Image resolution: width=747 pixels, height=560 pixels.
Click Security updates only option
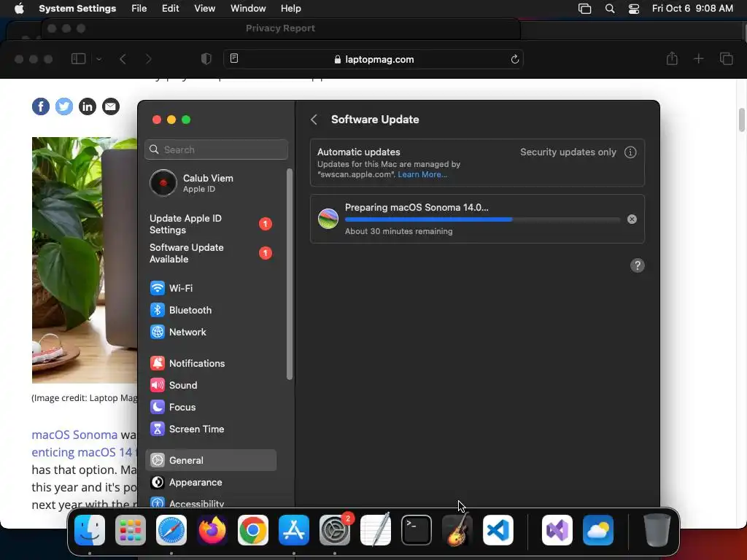(x=568, y=152)
